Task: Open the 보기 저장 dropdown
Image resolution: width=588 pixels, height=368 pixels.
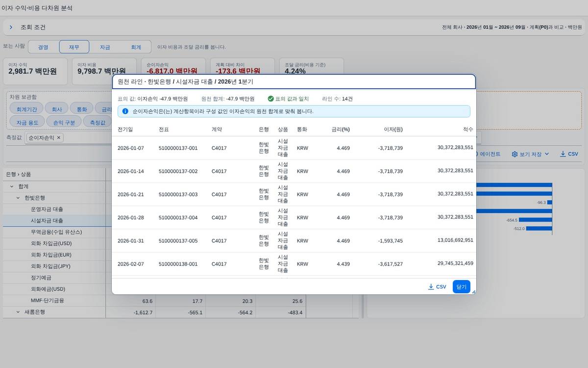Action: pyautogui.click(x=531, y=154)
